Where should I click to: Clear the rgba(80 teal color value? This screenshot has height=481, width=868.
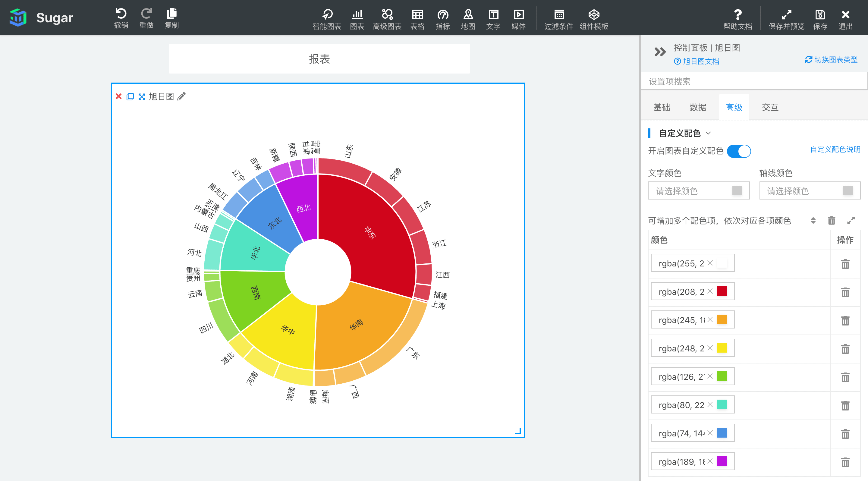tap(710, 404)
